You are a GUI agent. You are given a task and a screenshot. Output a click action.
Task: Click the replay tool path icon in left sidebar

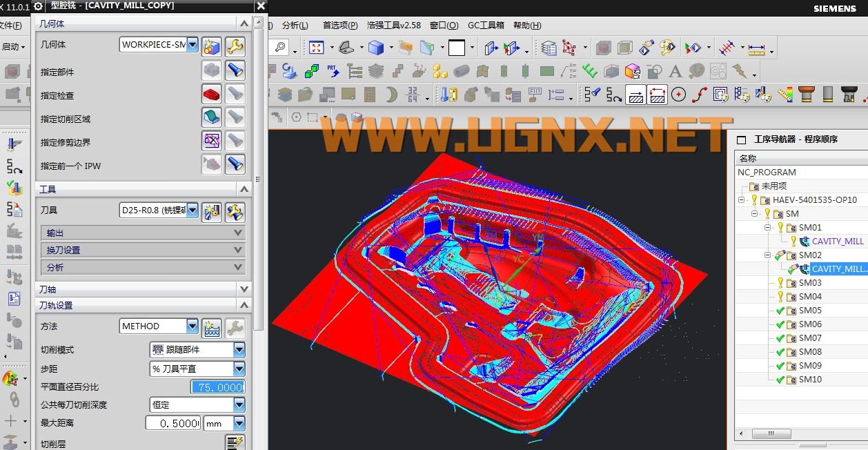coord(14,166)
